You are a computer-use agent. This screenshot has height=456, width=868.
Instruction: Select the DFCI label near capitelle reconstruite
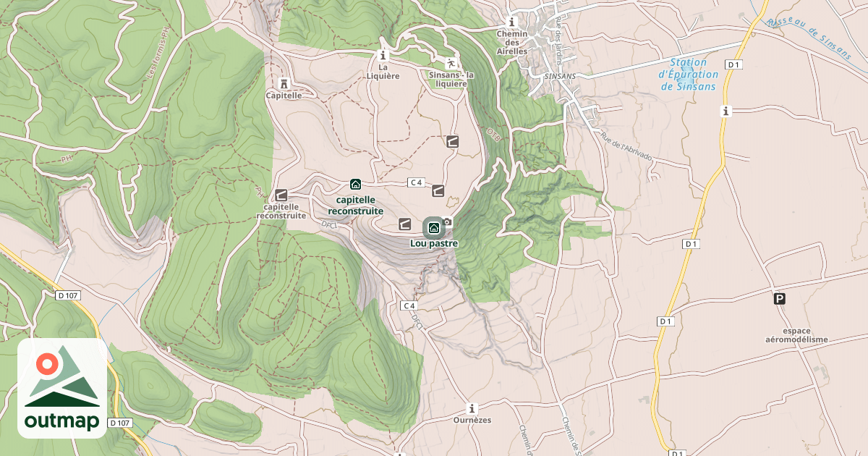tap(331, 225)
